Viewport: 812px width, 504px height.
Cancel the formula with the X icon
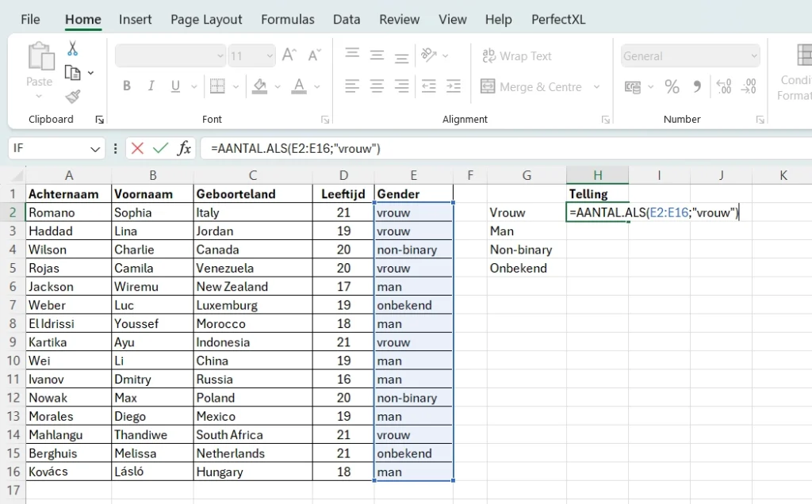[138, 147]
